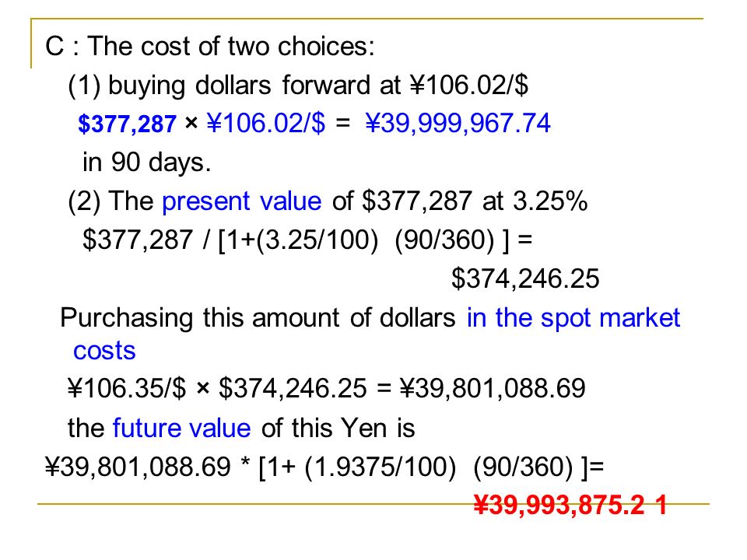Click the red final answer ¥39,993,875.2 1
The width and height of the screenshot is (747, 560).
[570, 505]
